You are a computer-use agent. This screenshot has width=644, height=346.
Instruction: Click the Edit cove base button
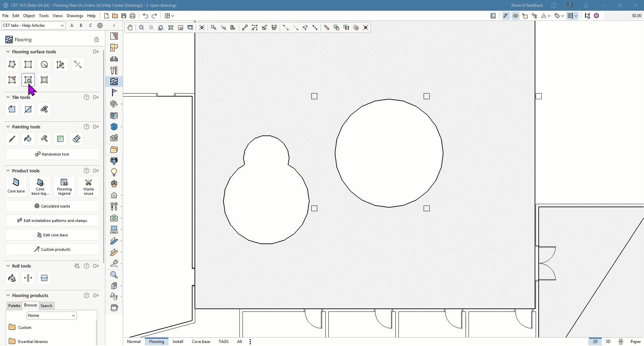click(52, 235)
